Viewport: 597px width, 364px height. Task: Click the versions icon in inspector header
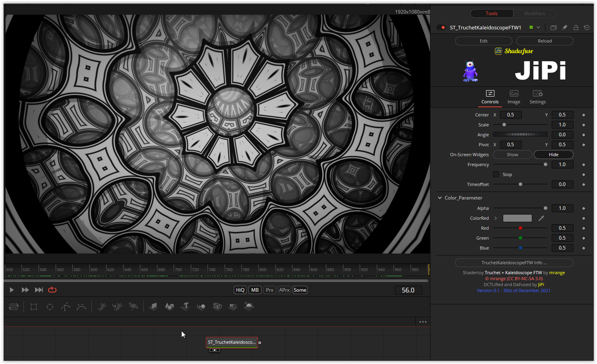coord(553,27)
